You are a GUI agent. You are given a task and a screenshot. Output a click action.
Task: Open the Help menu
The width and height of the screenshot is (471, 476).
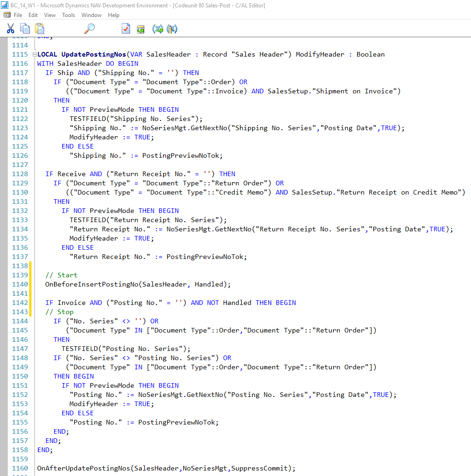[x=113, y=15]
